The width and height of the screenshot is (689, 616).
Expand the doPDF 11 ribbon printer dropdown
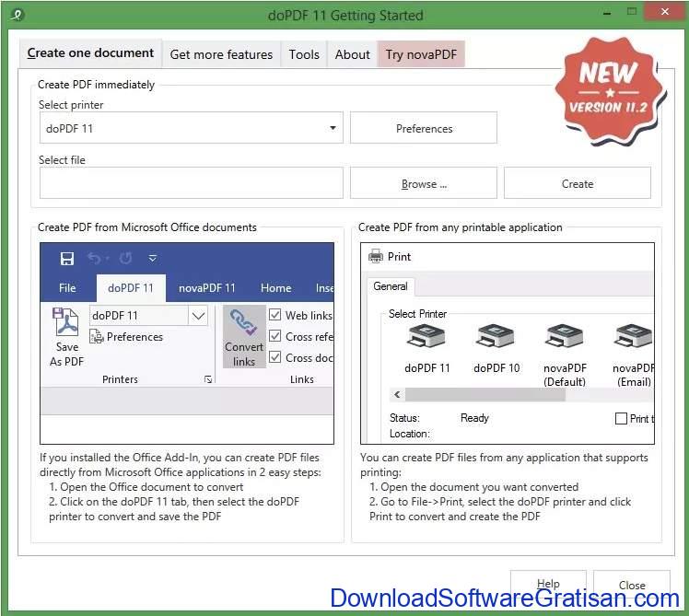click(198, 316)
